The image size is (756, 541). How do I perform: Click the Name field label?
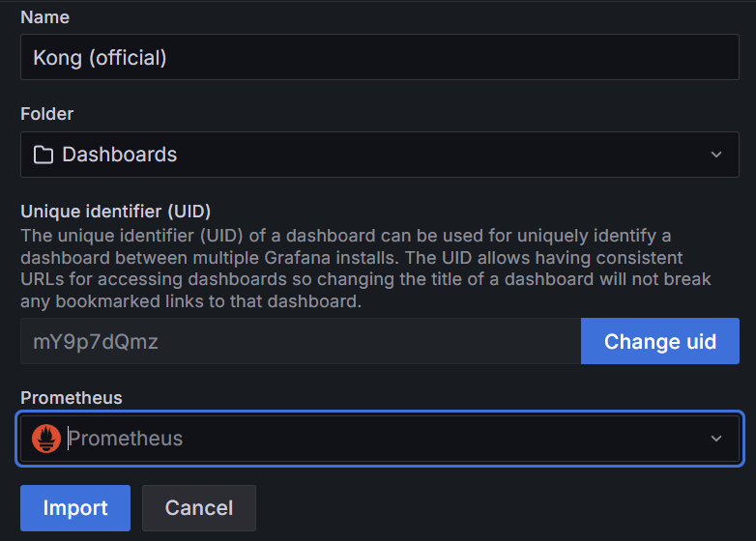point(44,17)
